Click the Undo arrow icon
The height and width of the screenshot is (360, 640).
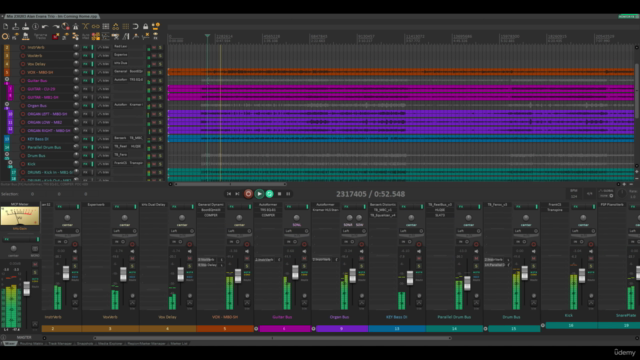click(x=45, y=27)
